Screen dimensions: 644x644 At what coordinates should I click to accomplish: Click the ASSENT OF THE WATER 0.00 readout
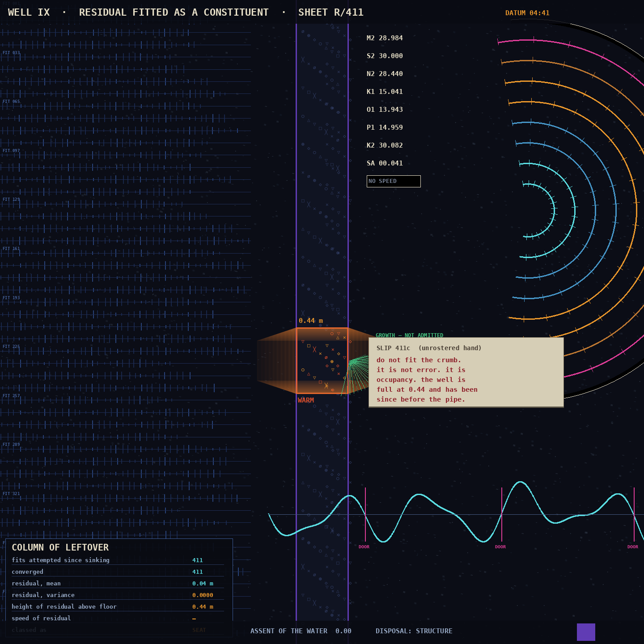(x=301, y=631)
